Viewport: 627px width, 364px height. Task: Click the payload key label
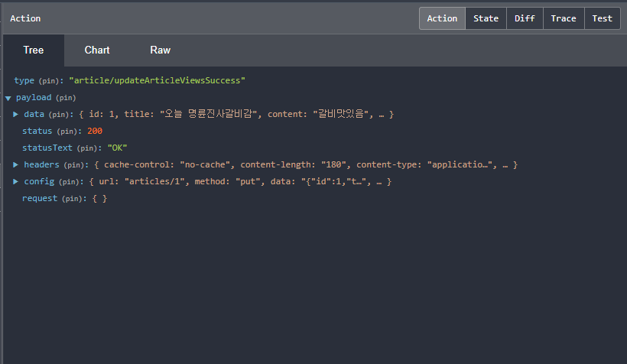[x=34, y=98]
